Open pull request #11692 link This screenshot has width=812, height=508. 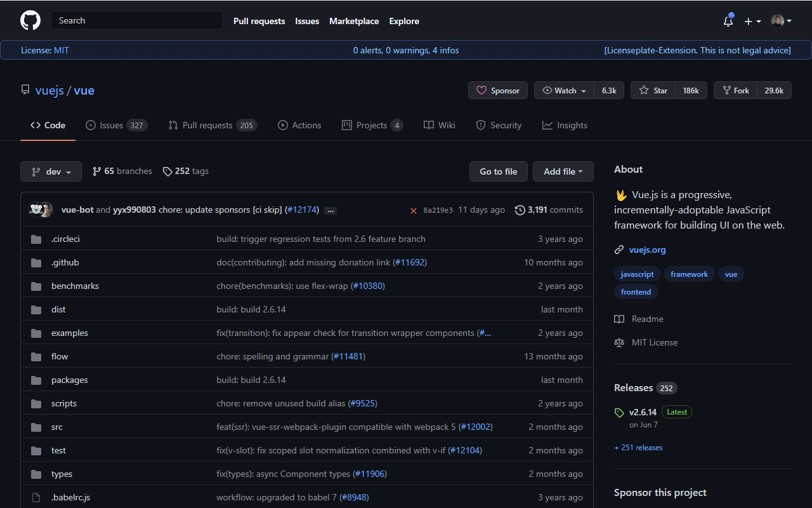(410, 262)
